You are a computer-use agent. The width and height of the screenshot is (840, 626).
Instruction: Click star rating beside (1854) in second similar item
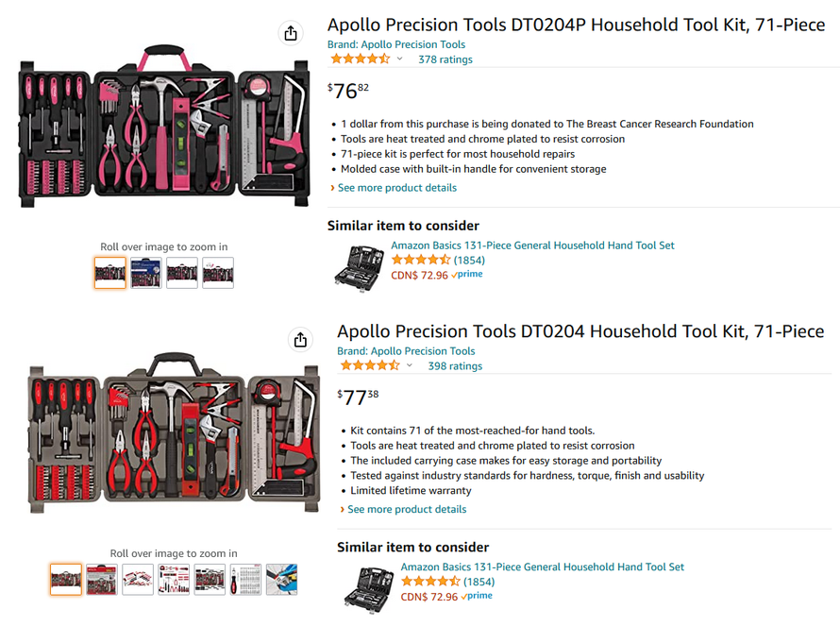(x=430, y=582)
